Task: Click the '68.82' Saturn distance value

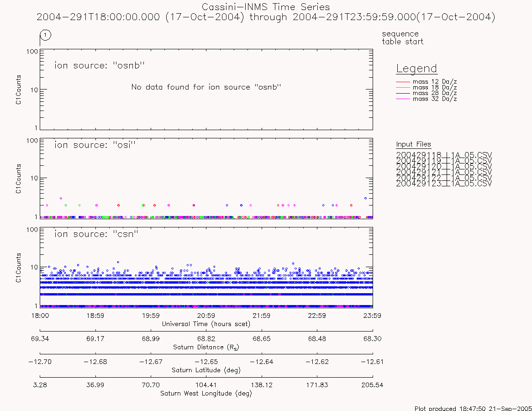Action: (206, 339)
